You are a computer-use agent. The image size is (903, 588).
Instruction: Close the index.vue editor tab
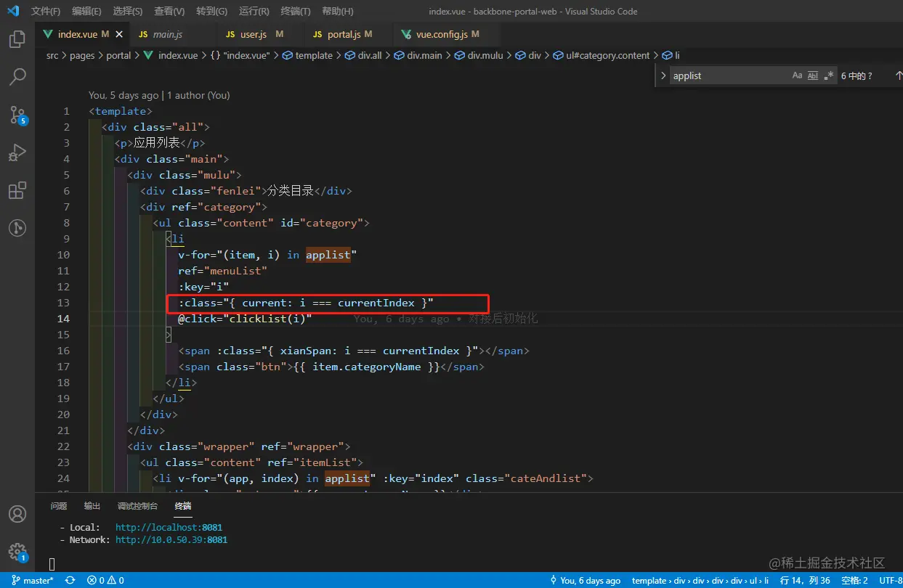[119, 34]
